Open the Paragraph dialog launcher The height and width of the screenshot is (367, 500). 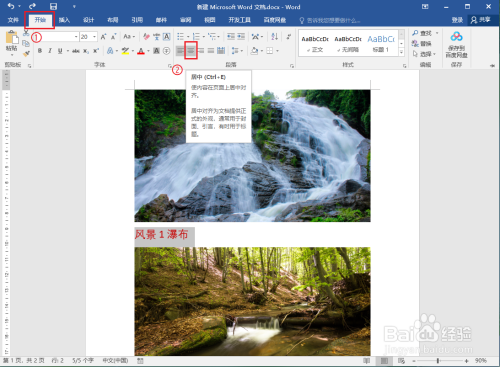[x=292, y=66]
